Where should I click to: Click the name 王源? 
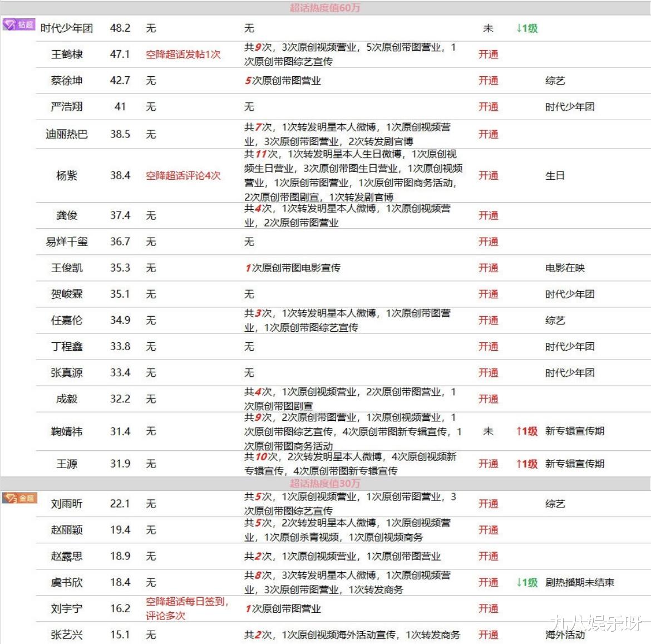(66, 464)
